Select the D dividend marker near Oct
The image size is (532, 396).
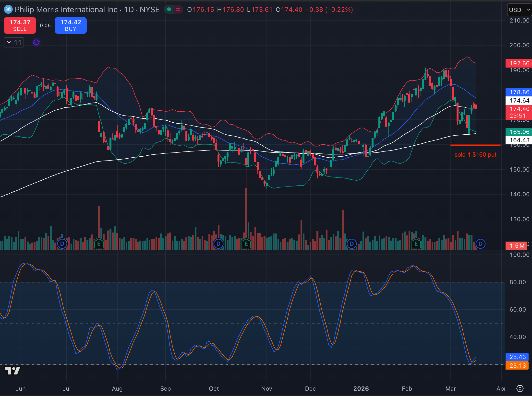[218, 244]
